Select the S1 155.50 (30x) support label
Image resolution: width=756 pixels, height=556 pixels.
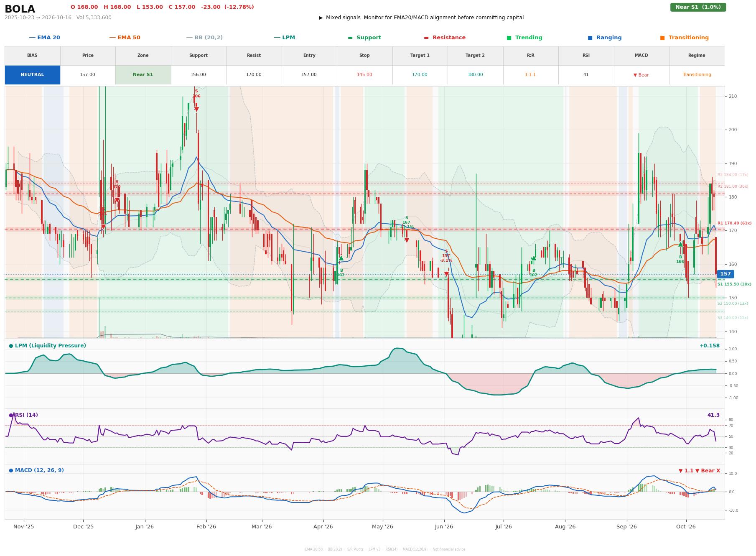734,284
